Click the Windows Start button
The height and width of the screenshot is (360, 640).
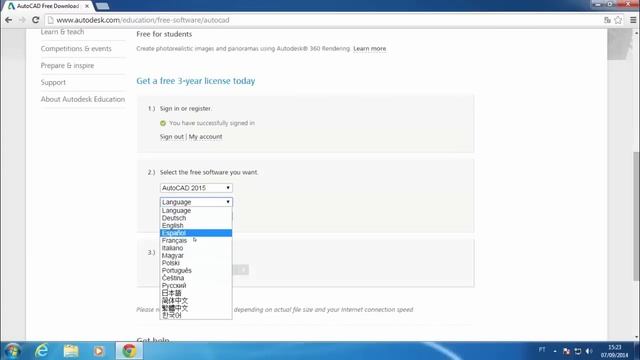click(x=13, y=351)
